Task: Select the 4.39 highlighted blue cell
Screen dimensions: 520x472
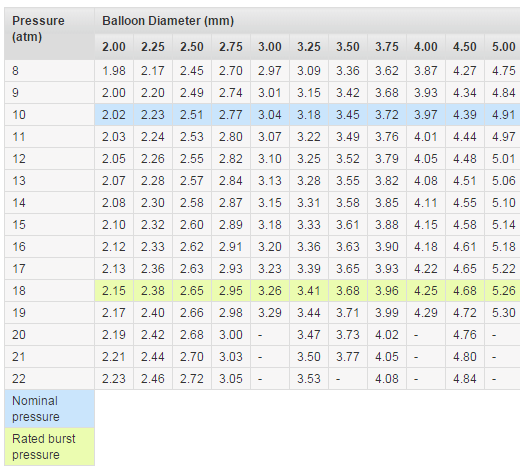Action: pos(465,115)
